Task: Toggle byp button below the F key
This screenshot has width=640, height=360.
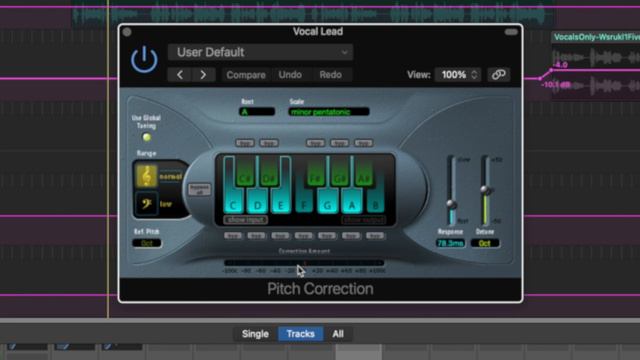Action: point(304,236)
